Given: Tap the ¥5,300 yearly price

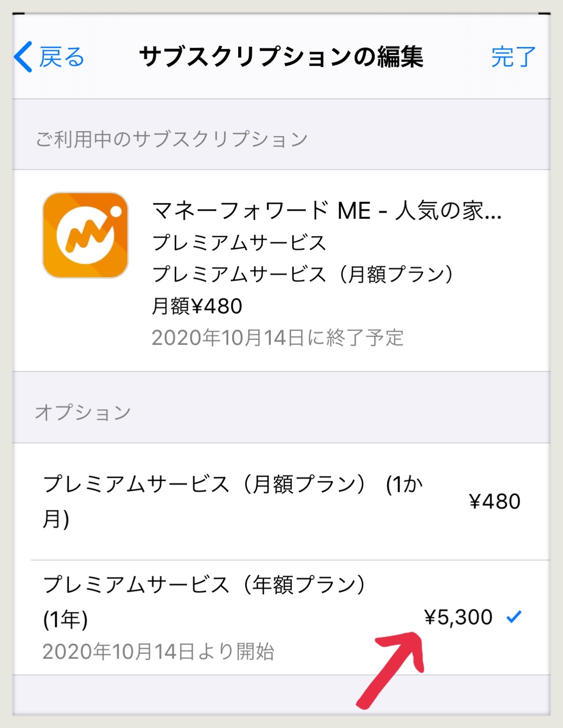Looking at the screenshot, I should click(x=458, y=617).
